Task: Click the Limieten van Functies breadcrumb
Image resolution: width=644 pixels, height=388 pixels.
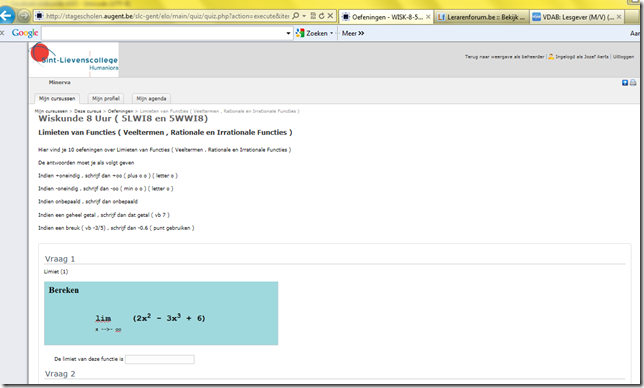Action: pyautogui.click(x=219, y=111)
